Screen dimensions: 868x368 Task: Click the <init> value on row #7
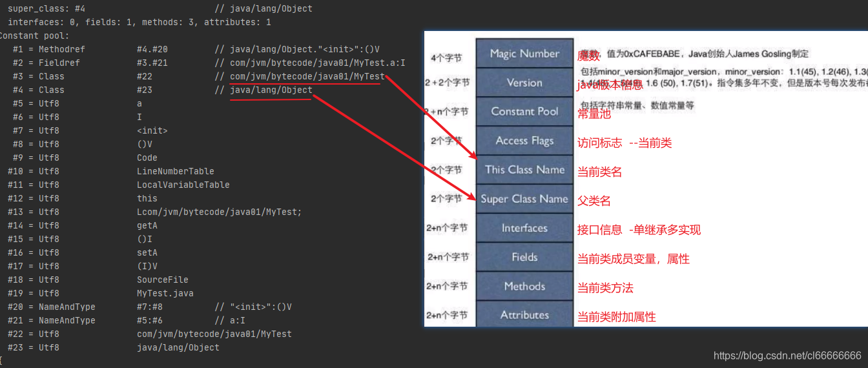click(152, 130)
